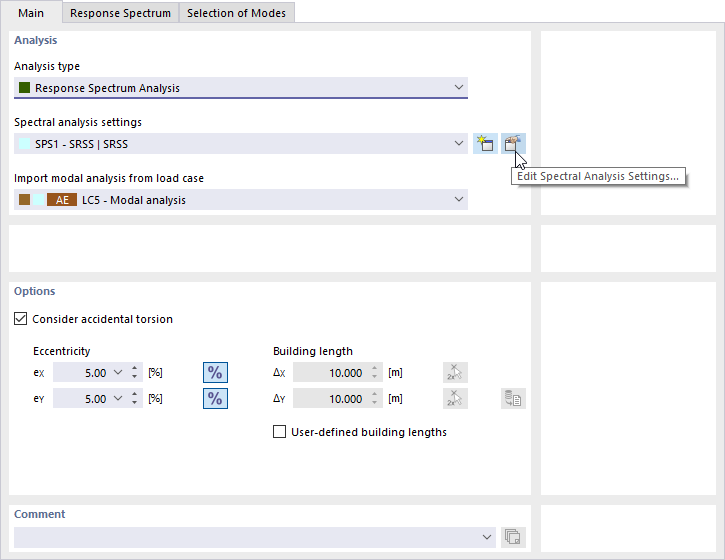The height and width of the screenshot is (560, 725).
Task: Switch to the Main tab
Action: 31,13
